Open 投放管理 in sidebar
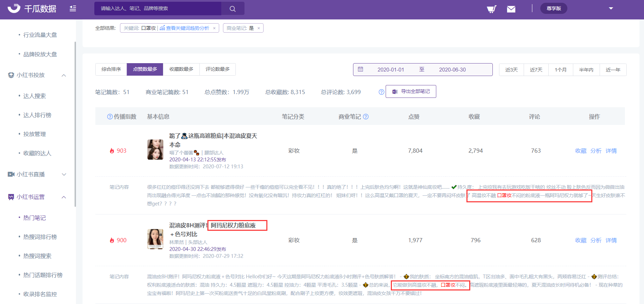Viewport: 644px width, 304px height. click(x=34, y=134)
